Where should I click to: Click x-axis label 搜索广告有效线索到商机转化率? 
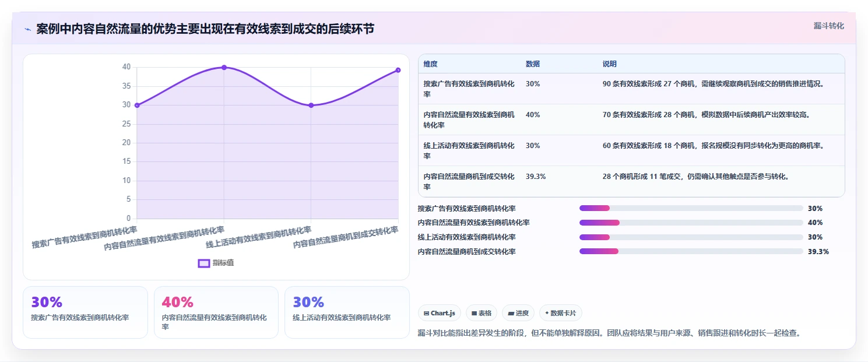pos(85,238)
